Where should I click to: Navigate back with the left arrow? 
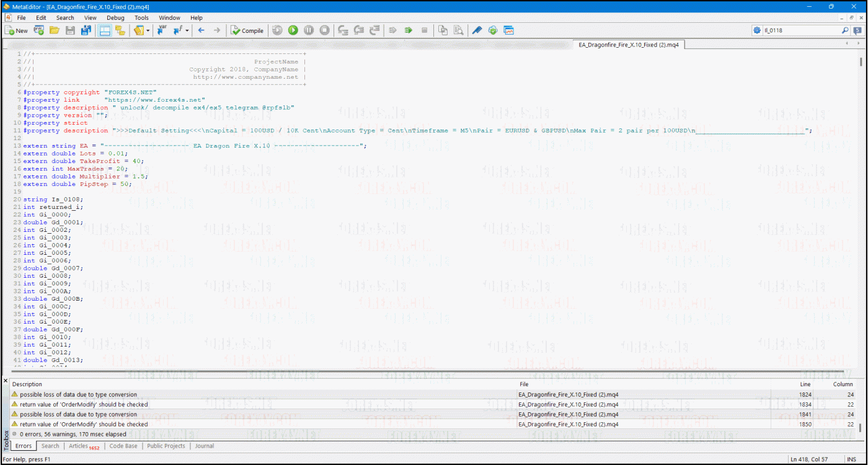201,30
